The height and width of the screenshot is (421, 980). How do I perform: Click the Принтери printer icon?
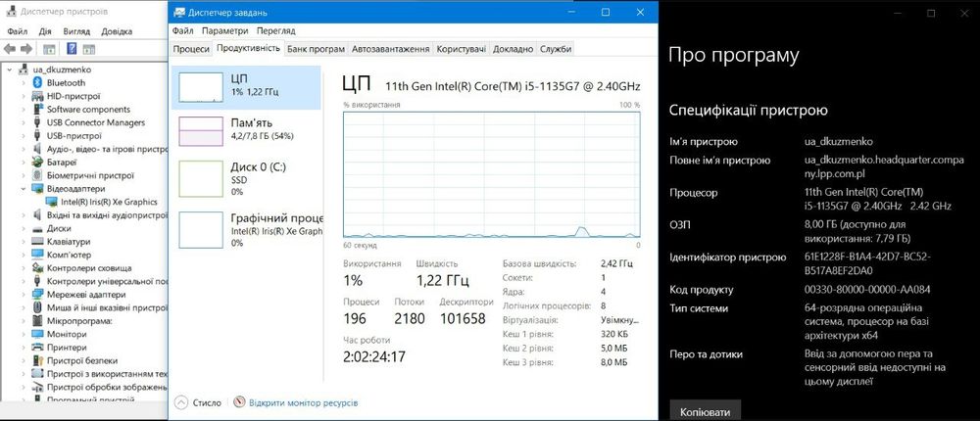point(37,348)
